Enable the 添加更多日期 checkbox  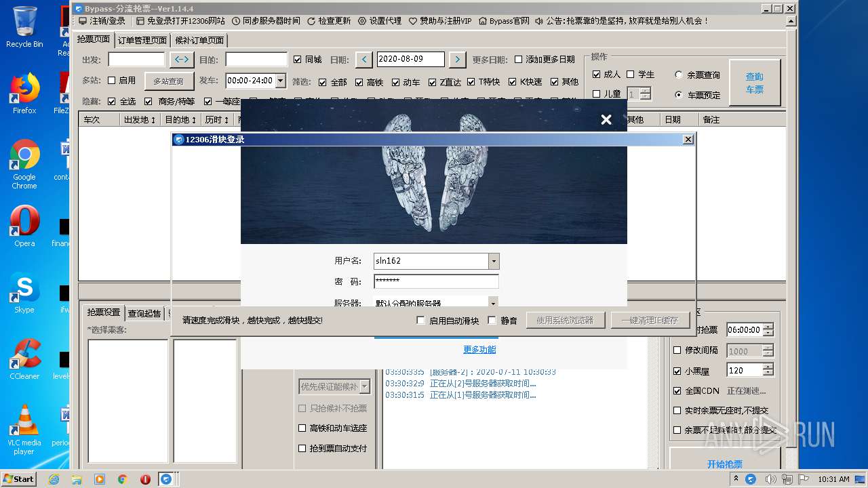519,60
